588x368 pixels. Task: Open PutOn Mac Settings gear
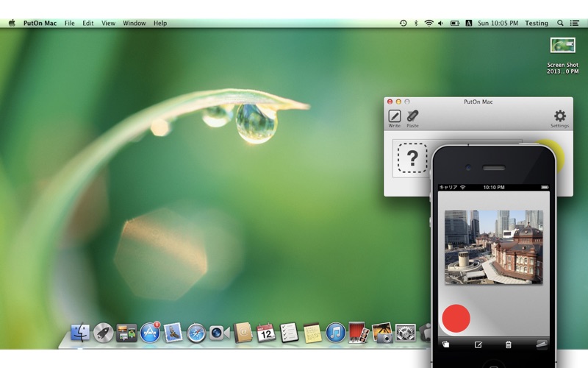(560, 116)
